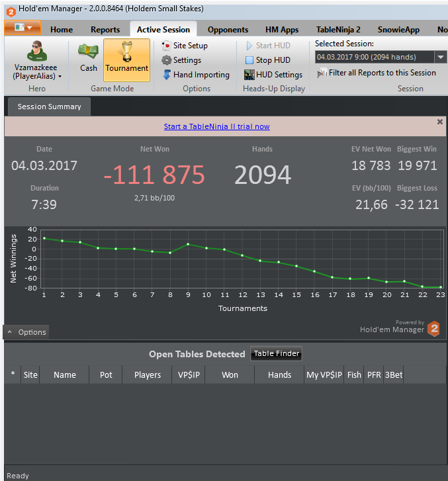This screenshot has width=448, height=481.
Task: Expand the Options panel below the graph
Action: (26, 332)
